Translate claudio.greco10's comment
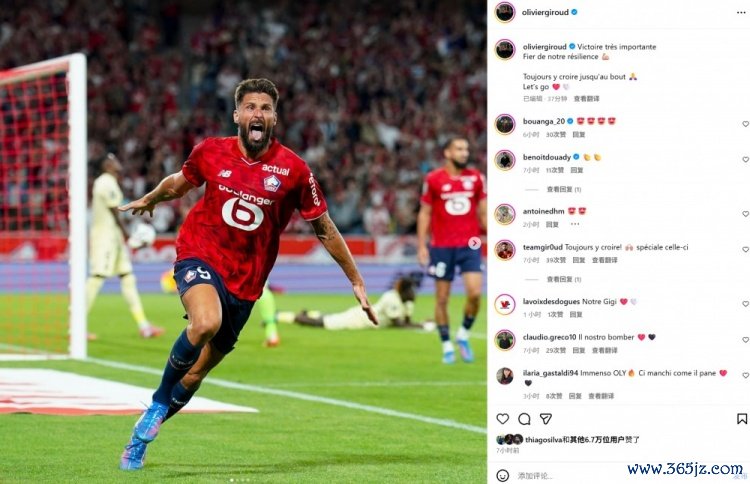The image size is (750, 484). pyautogui.click(x=605, y=350)
